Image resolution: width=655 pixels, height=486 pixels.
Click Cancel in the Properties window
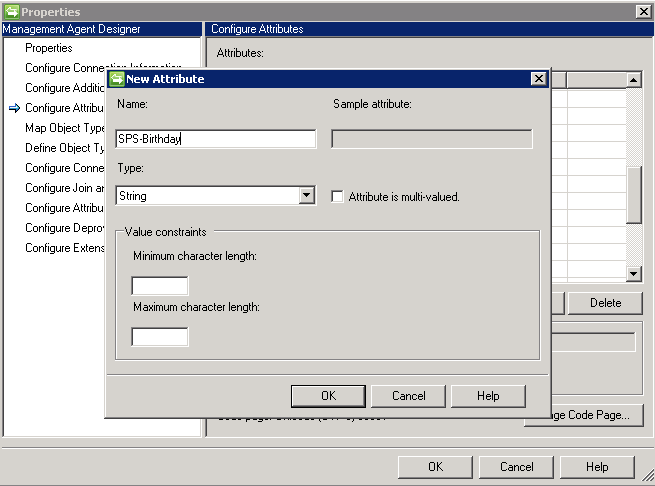click(516, 467)
